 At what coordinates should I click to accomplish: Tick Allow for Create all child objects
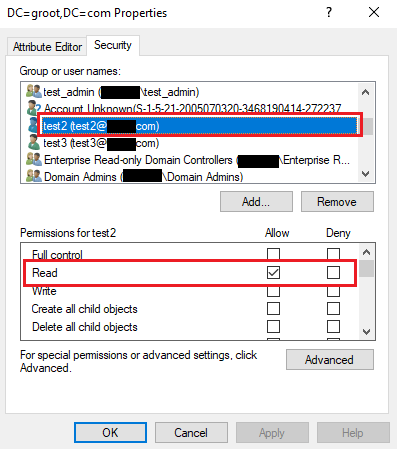pyautogui.click(x=273, y=309)
